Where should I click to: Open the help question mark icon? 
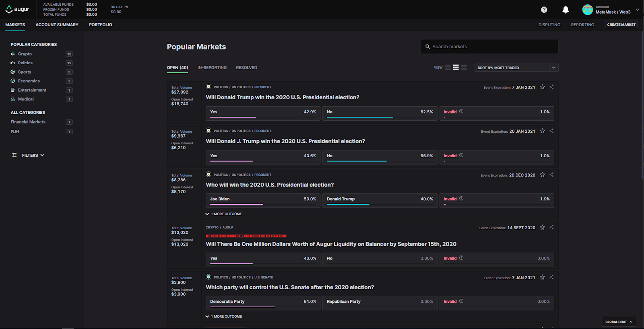pyautogui.click(x=544, y=10)
